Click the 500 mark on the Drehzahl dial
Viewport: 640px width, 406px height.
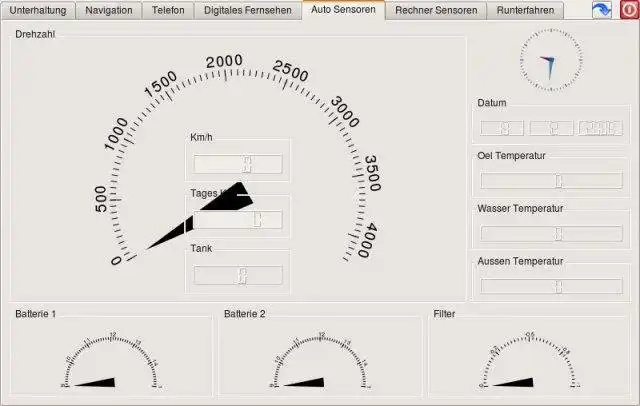tap(100, 199)
